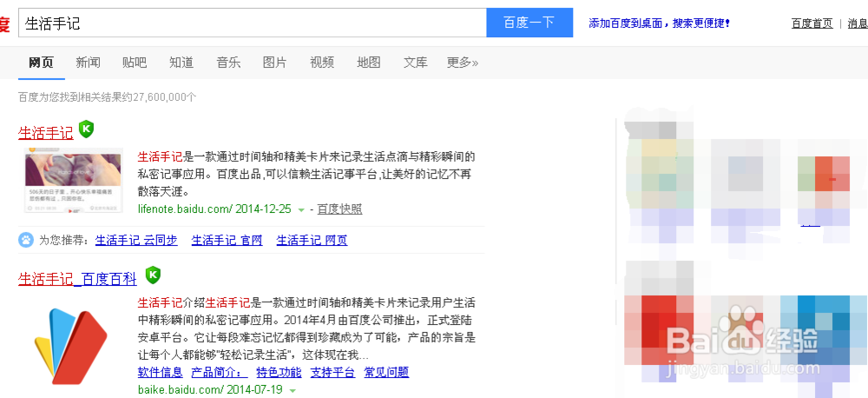
Task: Select the 网页 tab
Action: tap(41, 62)
